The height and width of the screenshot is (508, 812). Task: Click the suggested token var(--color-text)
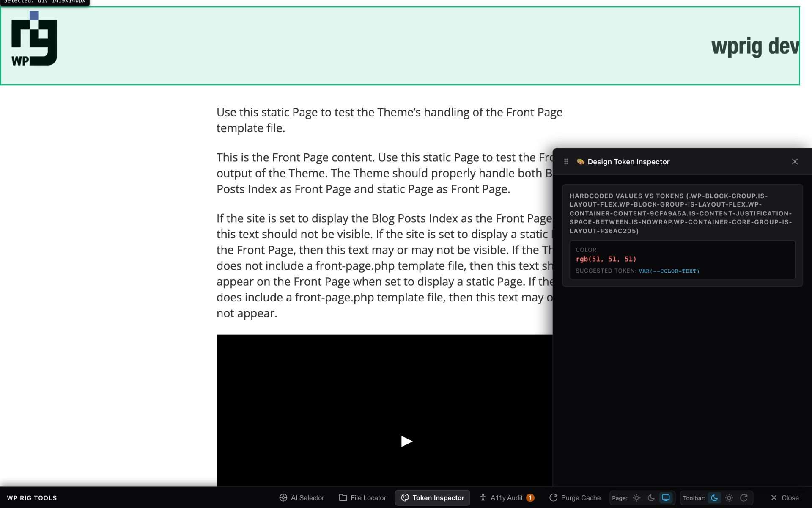[669, 271]
